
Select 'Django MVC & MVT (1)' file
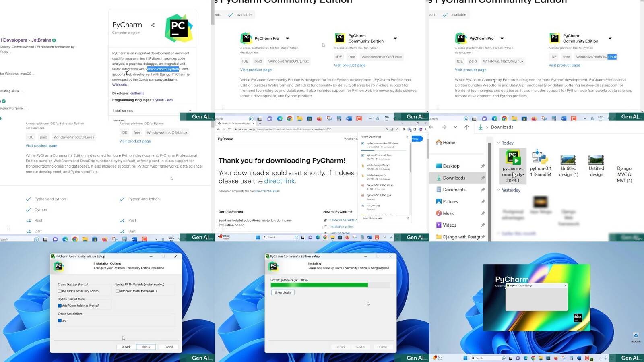tap(624, 174)
